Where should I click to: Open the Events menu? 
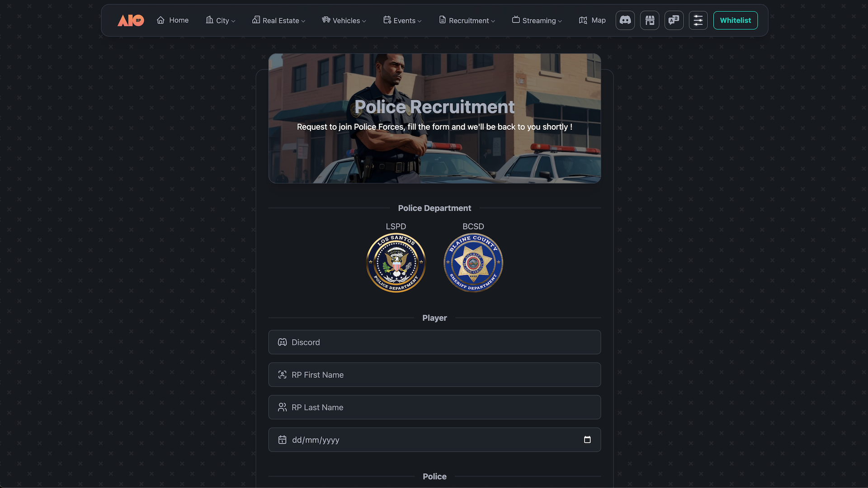coord(402,20)
